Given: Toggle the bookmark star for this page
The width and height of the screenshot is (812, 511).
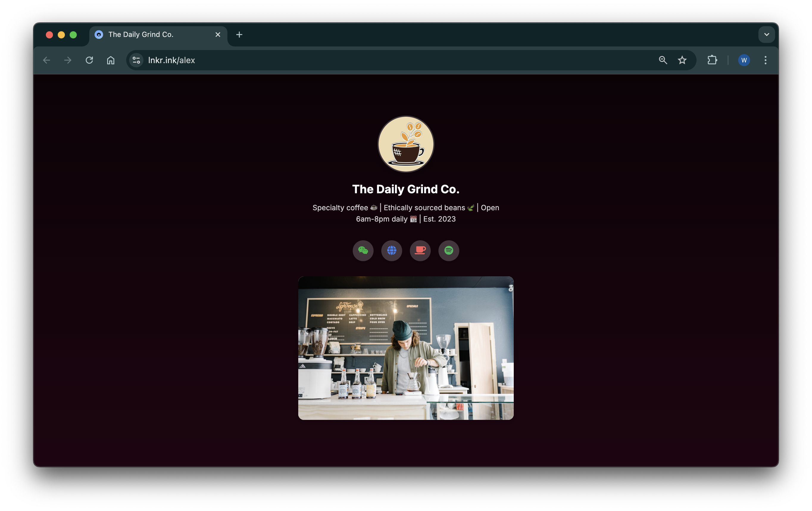Looking at the screenshot, I should [x=682, y=60].
